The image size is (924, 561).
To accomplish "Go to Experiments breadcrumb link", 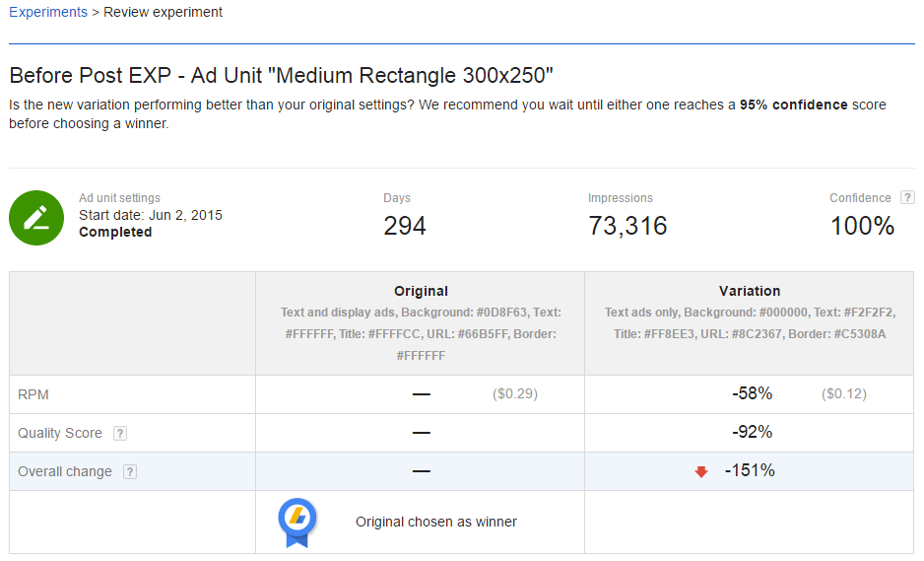I will pos(48,12).
